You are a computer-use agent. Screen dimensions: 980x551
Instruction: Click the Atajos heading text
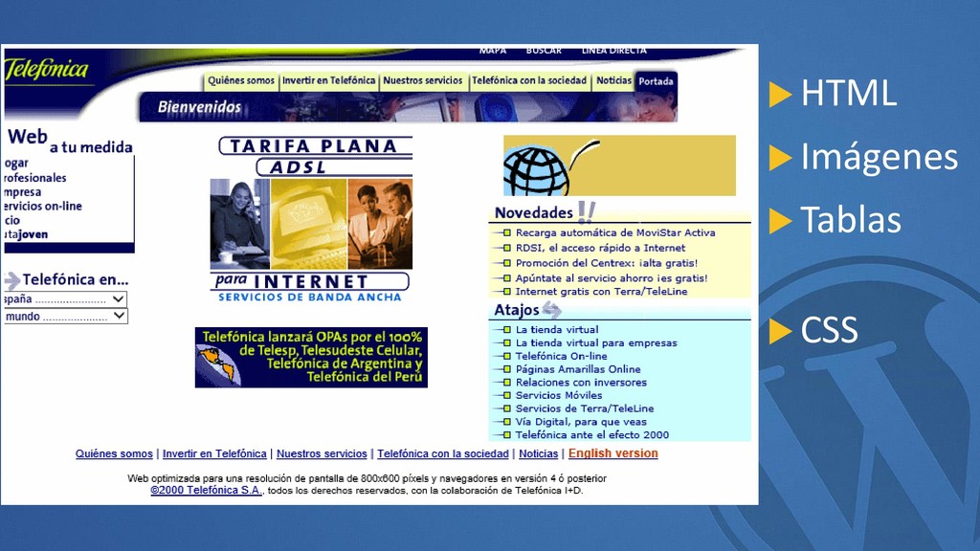pos(516,310)
